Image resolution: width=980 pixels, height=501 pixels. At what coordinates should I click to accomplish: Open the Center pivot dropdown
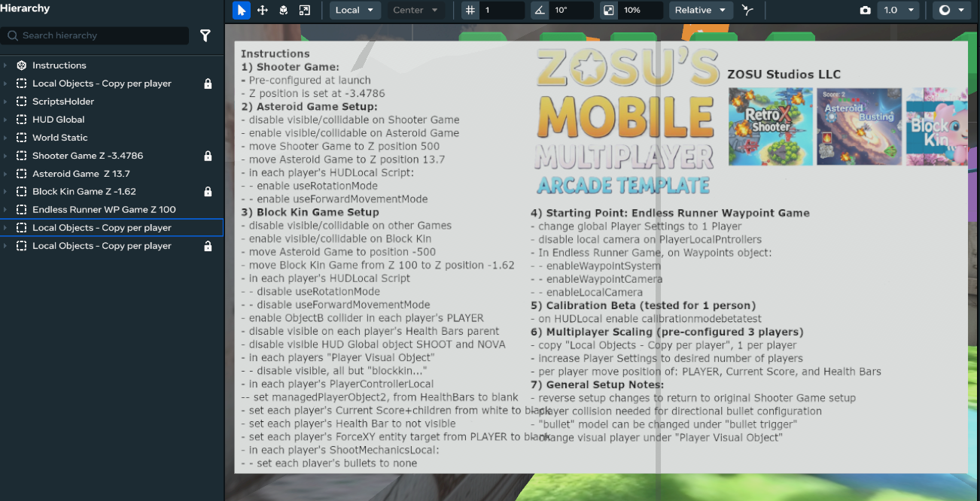pyautogui.click(x=415, y=11)
